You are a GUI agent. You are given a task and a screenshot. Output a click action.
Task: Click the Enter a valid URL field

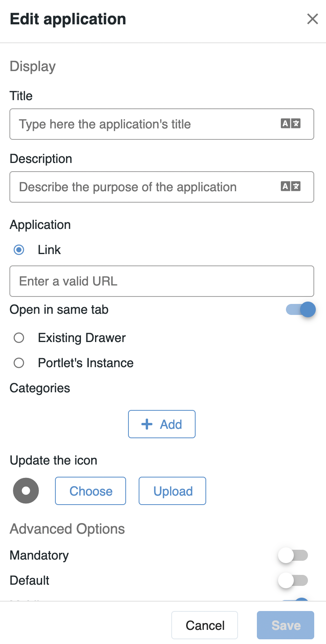(x=162, y=281)
